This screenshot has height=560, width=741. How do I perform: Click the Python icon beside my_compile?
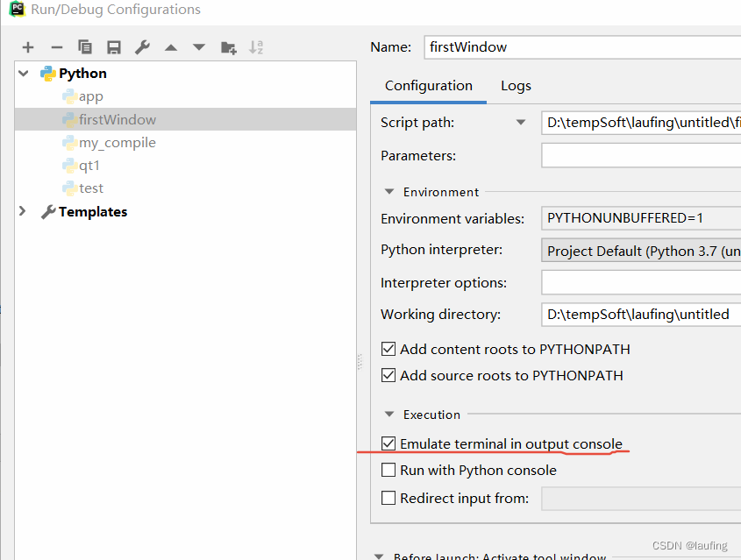click(x=69, y=143)
